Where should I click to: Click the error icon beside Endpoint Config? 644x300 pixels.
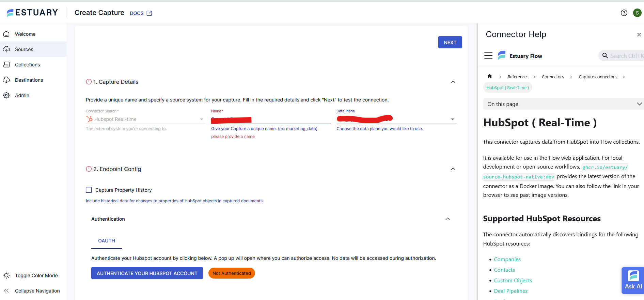(x=89, y=169)
